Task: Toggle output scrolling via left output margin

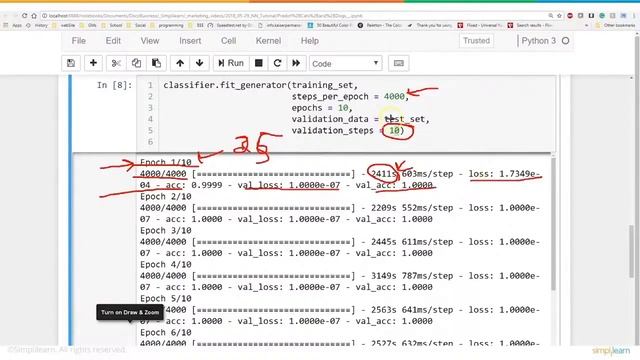Action: point(104,249)
